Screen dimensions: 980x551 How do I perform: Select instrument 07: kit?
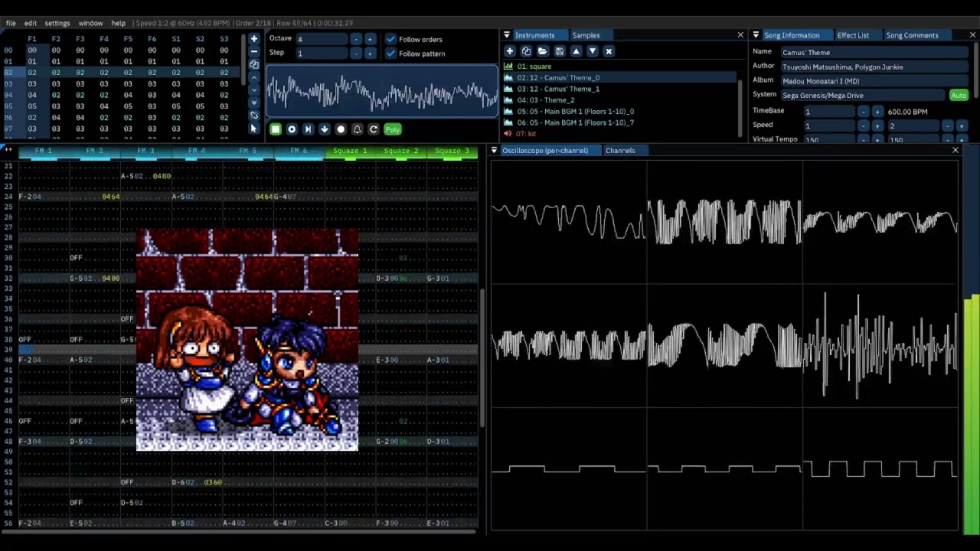coord(619,134)
